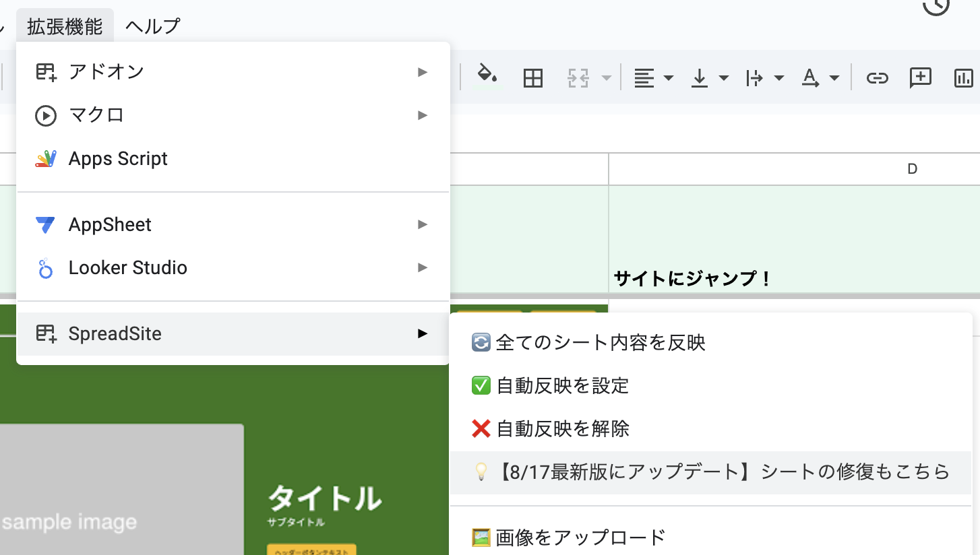Choose 画像をアップロード option
This screenshot has height=555, width=980.
(x=710, y=537)
